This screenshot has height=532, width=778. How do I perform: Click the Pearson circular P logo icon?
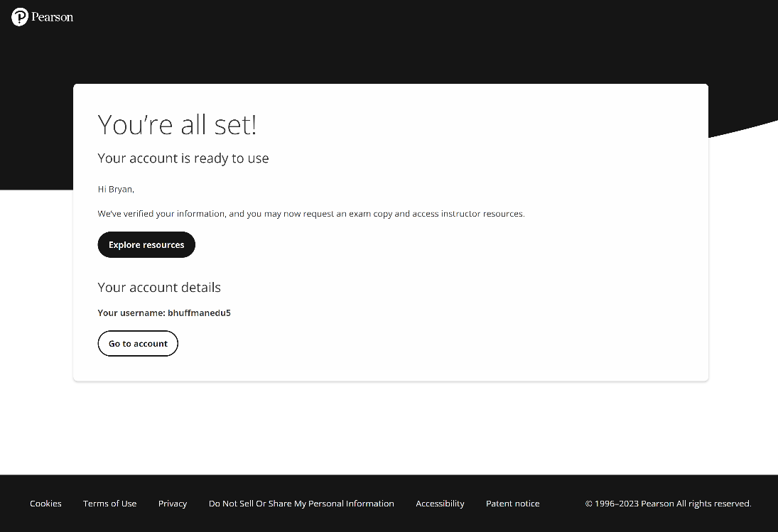point(20,17)
